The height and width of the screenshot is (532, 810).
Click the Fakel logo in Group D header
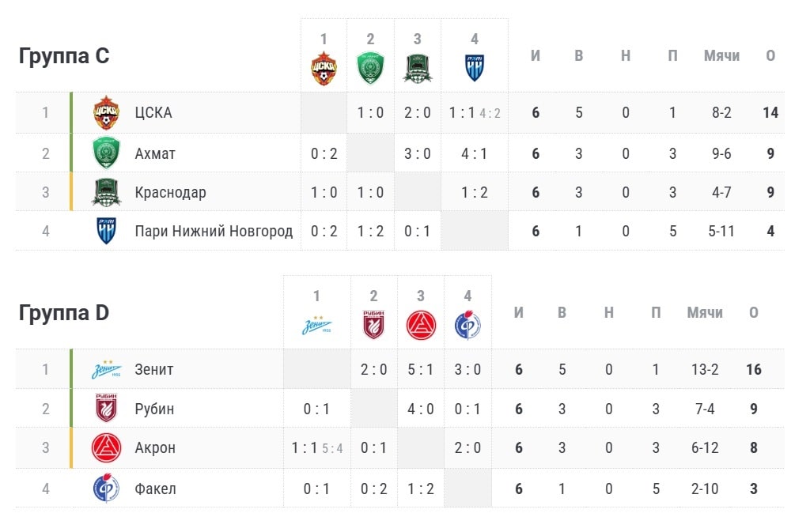467,325
